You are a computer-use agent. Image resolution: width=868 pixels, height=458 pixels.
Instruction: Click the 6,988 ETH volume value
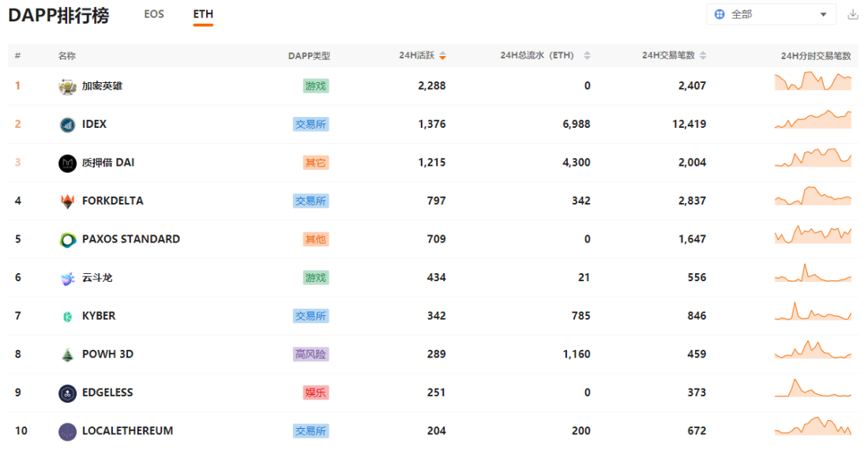[577, 124]
